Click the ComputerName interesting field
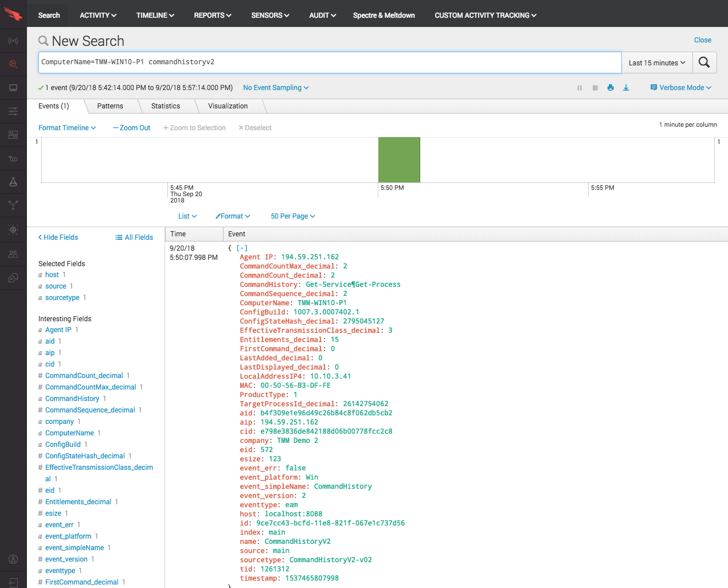Viewport: 728px width, 588px height. click(x=69, y=433)
